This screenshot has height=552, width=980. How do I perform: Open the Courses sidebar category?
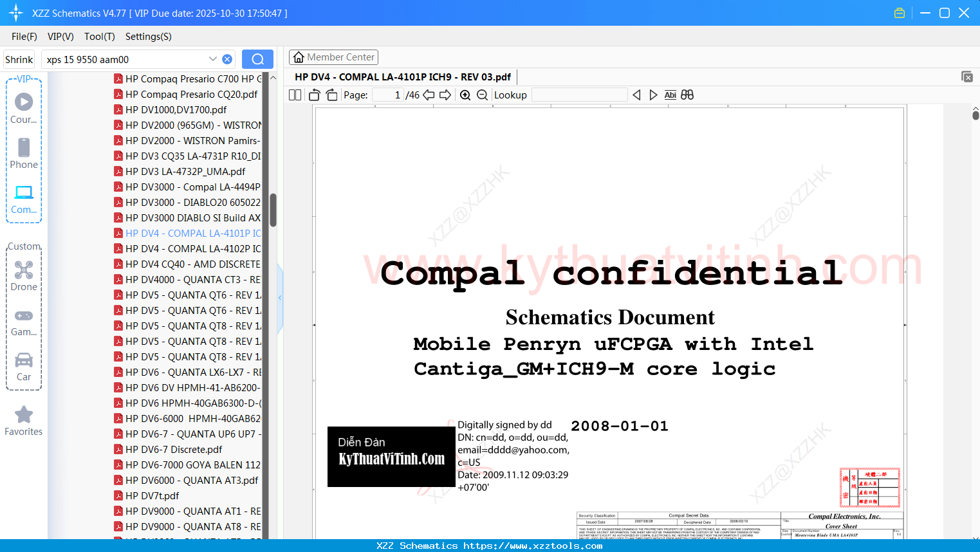pyautogui.click(x=24, y=108)
